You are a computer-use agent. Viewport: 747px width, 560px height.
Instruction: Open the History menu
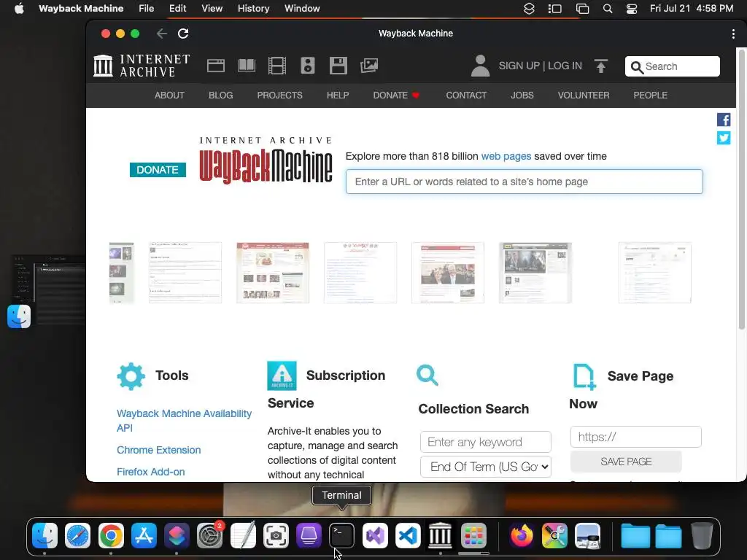coord(253,9)
